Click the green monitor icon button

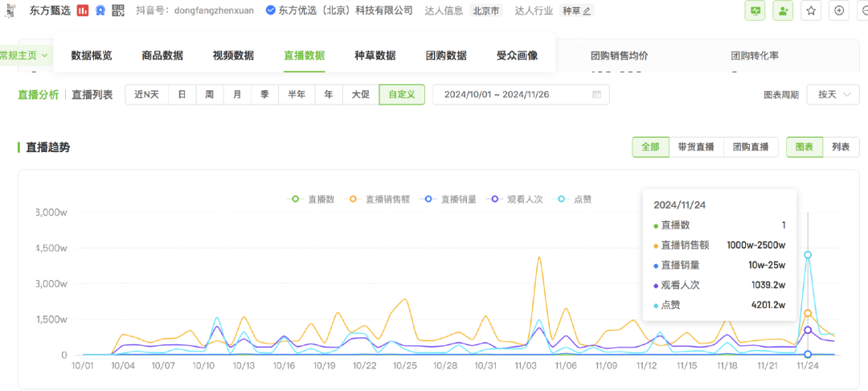coord(755,10)
